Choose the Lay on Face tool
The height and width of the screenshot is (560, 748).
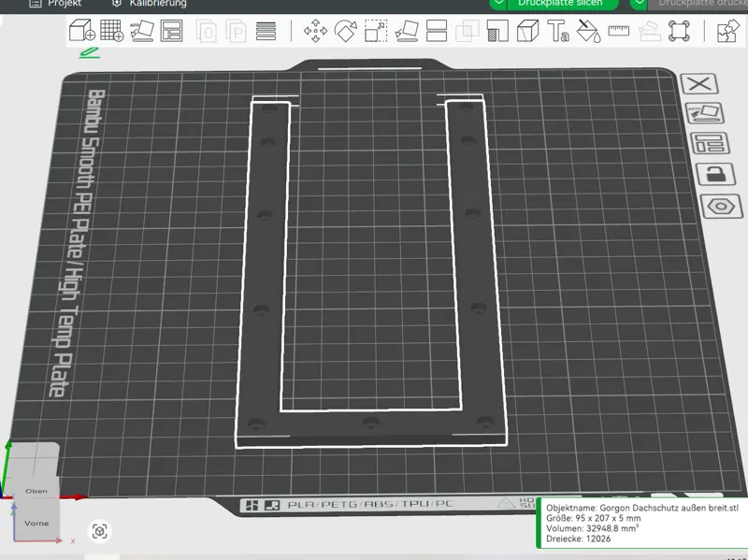click(407, 31)
